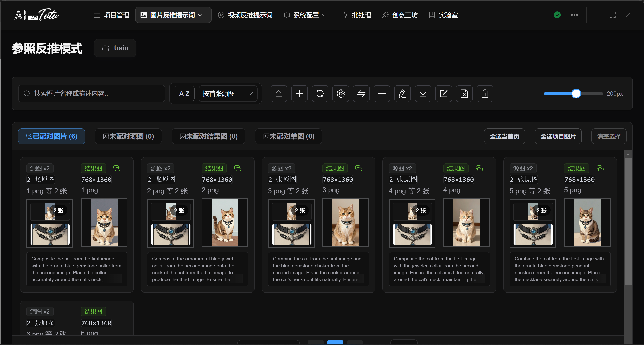
Task: Switch to 未配对结果图 (0) tab
Action: click(x=209, y=136)
